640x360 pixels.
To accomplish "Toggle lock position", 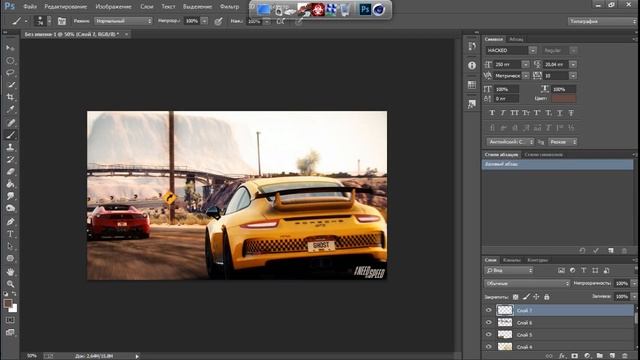I will 536,297.
